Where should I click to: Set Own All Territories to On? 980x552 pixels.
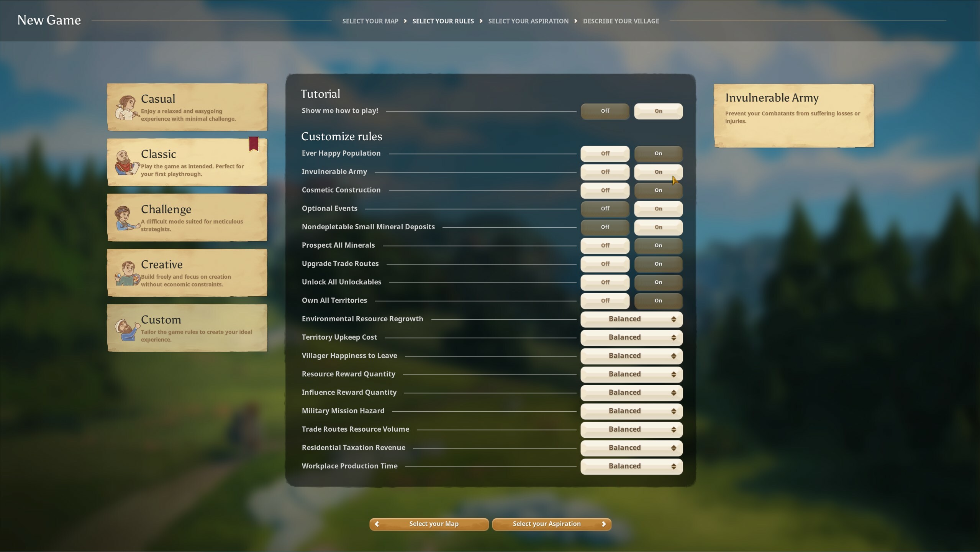[658, 301]
